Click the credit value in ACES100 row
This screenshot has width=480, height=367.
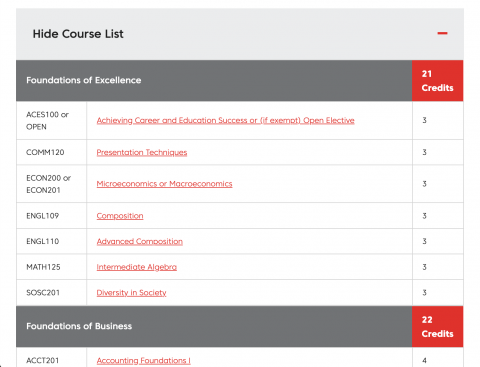pos(424,120)
